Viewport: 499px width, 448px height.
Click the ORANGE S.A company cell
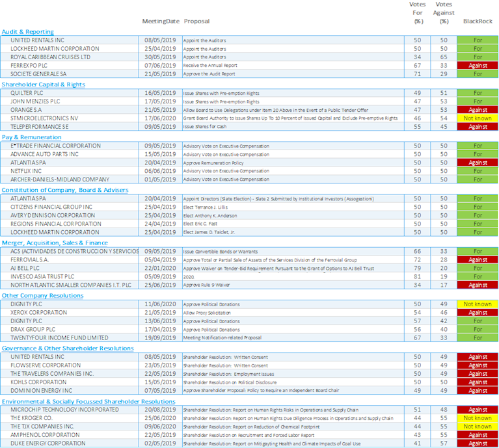click(70, 110)
